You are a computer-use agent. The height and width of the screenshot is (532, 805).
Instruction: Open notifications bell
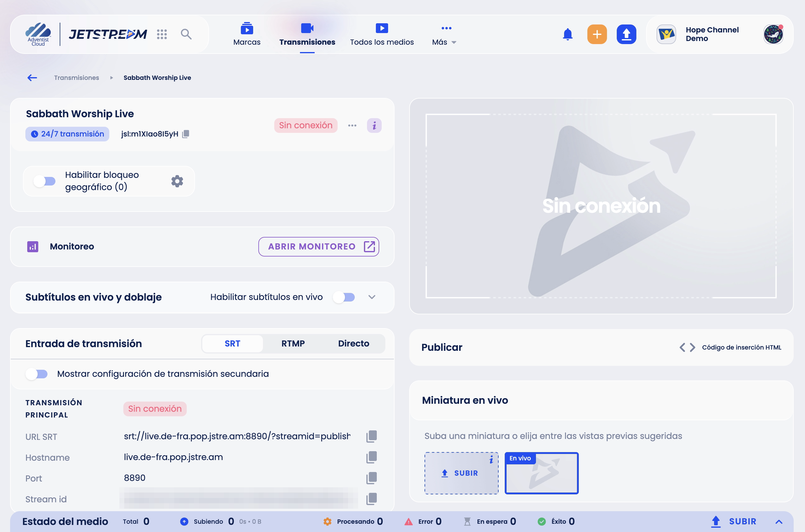567,34
